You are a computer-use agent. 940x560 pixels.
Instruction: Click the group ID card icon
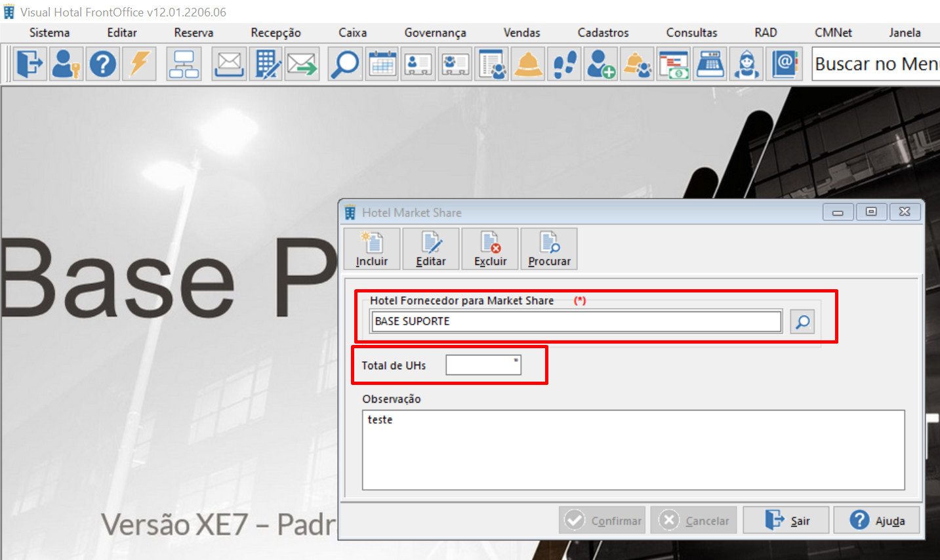click(x=455, y=64)
